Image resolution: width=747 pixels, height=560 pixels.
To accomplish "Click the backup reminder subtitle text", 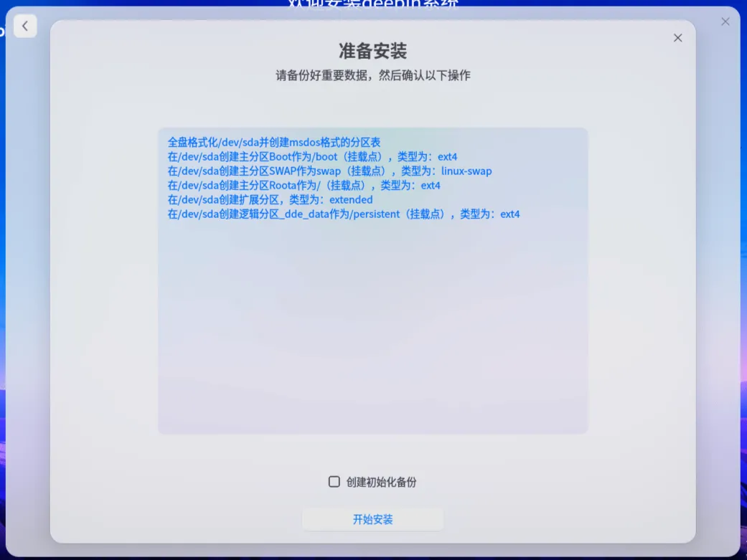I will (372, 75).
